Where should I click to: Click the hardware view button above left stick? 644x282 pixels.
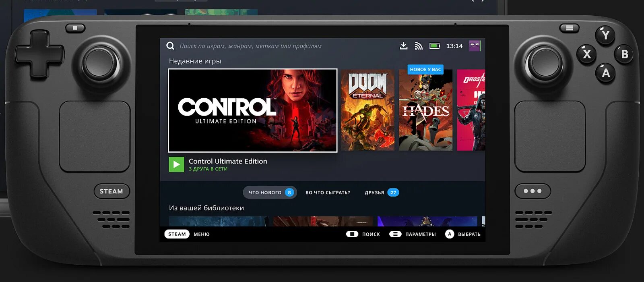[x=75, y=28]
